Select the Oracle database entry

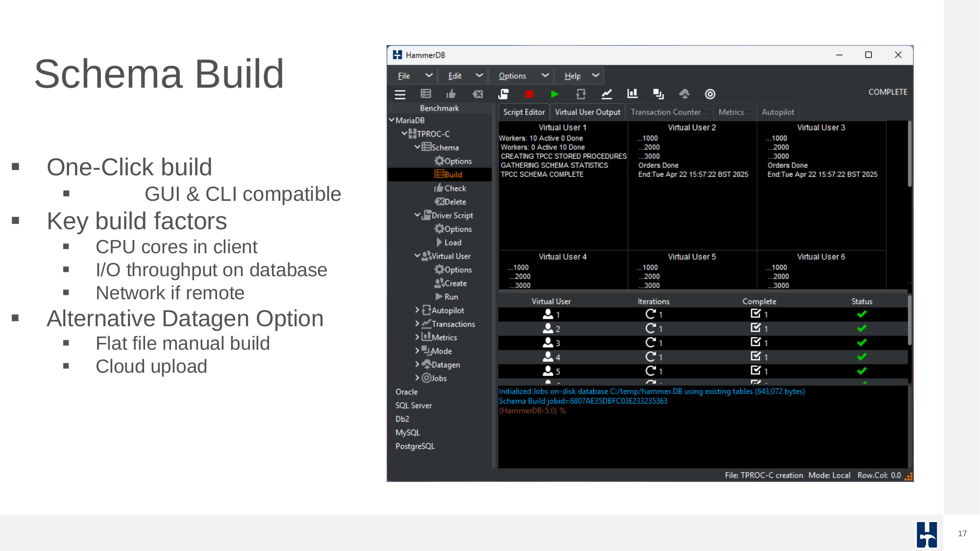(x=407, y=392)
